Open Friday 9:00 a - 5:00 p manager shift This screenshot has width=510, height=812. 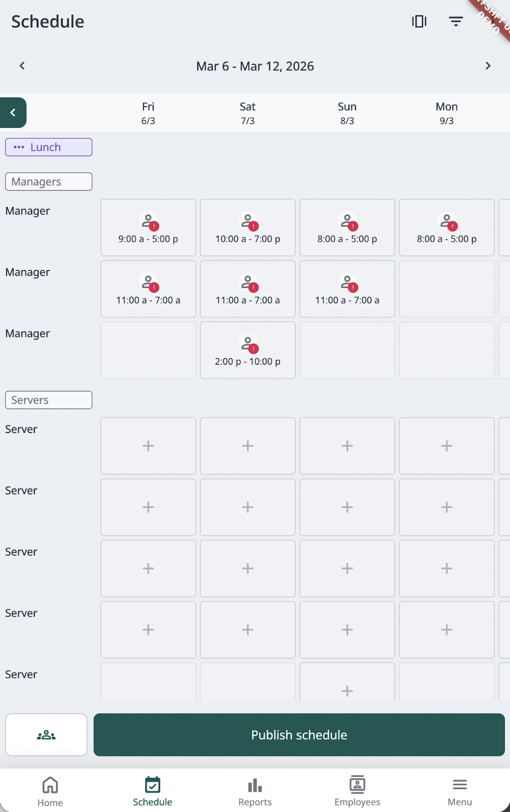coord(148,228)
